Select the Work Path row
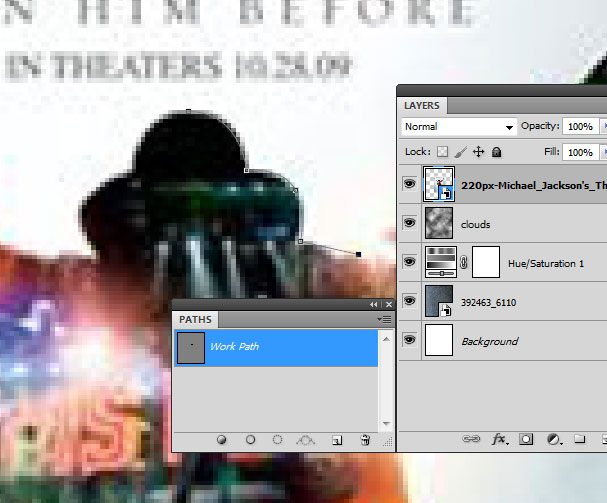 point(276,347)
